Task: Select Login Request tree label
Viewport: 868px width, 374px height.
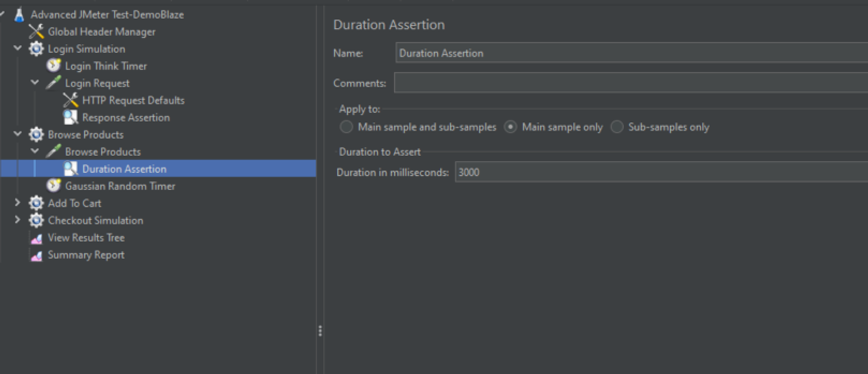Action: click(x=97, y=83)
